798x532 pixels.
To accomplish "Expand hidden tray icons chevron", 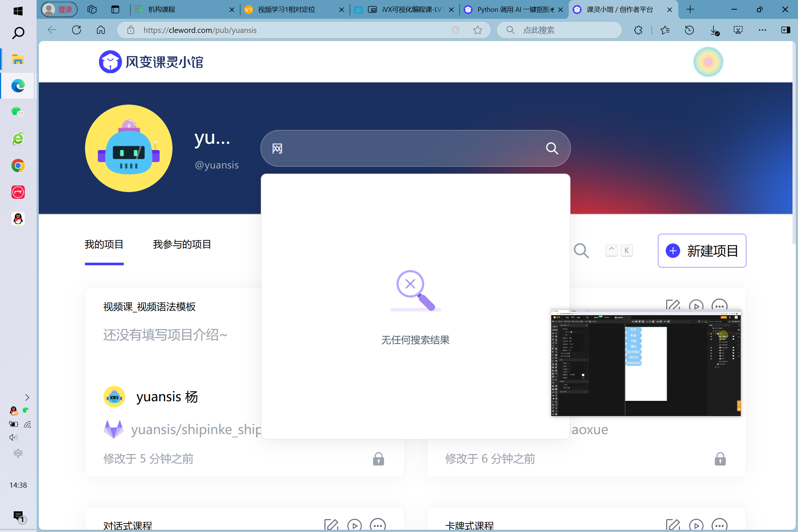I will pos(27,398).
